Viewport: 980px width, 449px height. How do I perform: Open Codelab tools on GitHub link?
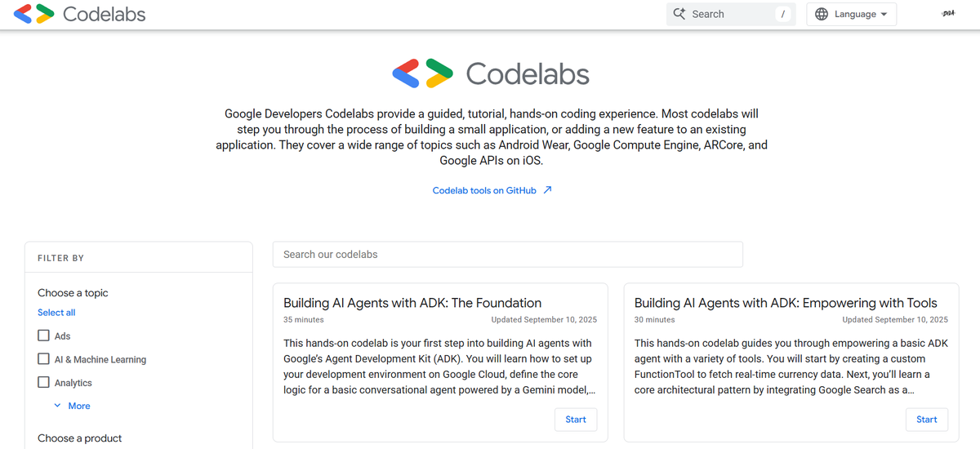tap(484, 190)
